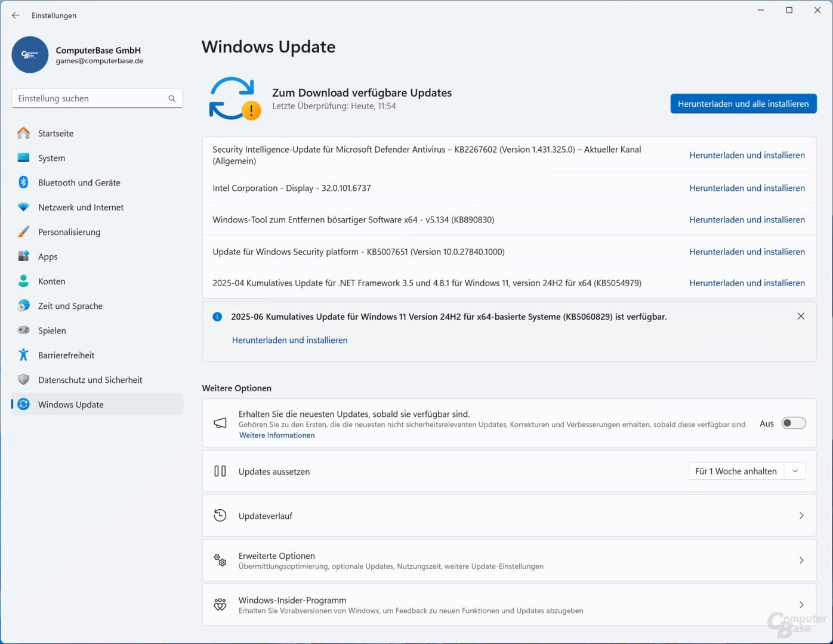833x644 pixels.
Task: Download the Defender Antivirus KB2267602 update
Action: (x=747, y=155)
